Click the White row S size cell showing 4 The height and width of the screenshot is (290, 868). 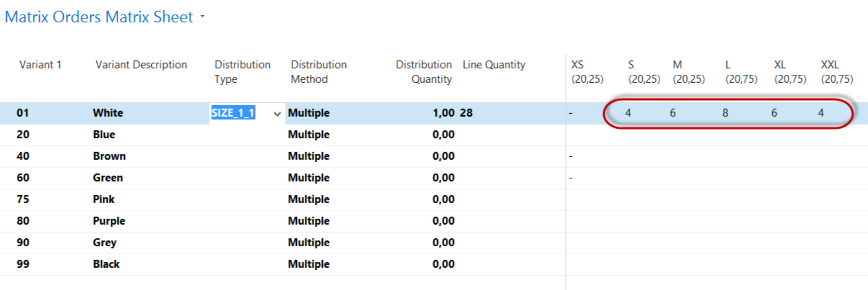pos(628,113)
